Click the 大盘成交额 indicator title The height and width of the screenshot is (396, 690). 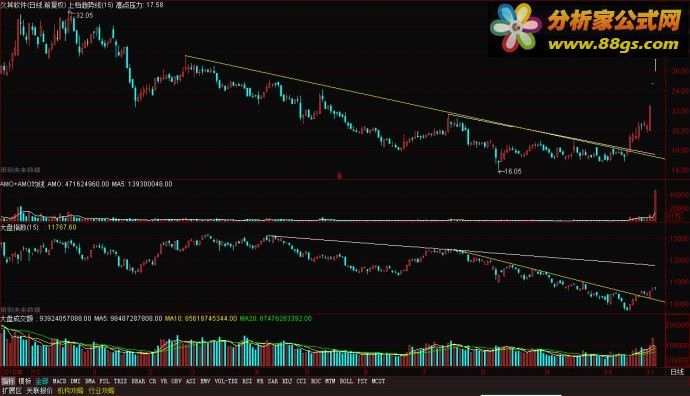click(17, 318)
